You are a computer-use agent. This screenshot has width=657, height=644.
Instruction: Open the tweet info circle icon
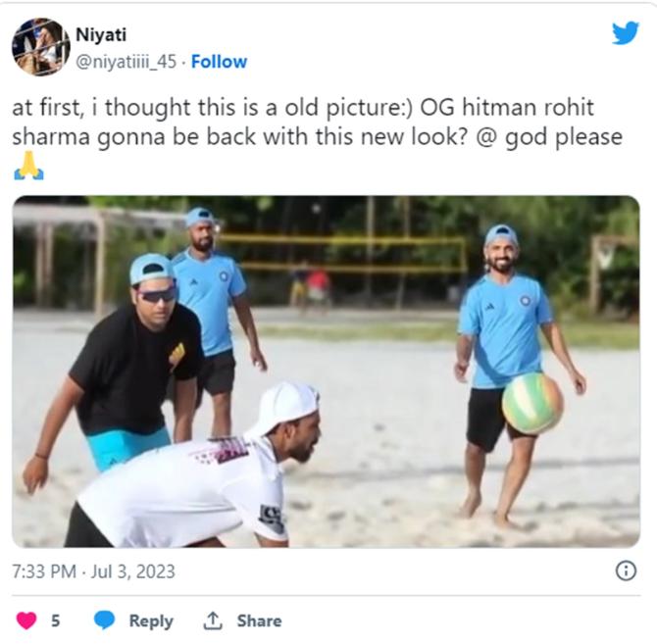point(626,571)
